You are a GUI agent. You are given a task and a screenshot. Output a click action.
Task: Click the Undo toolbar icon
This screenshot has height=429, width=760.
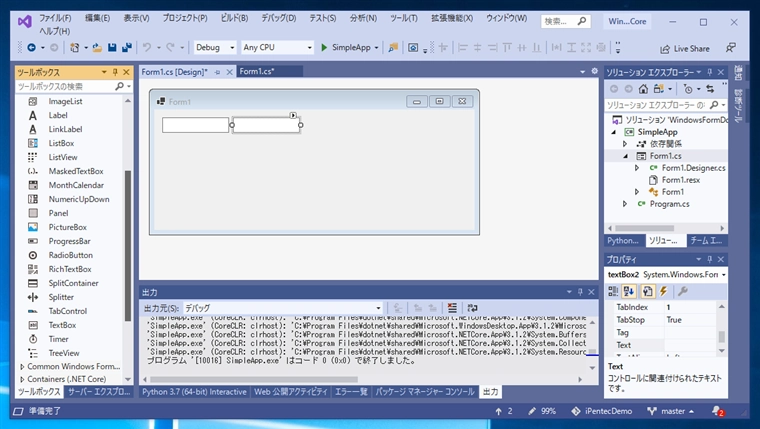tap(146, 48)
